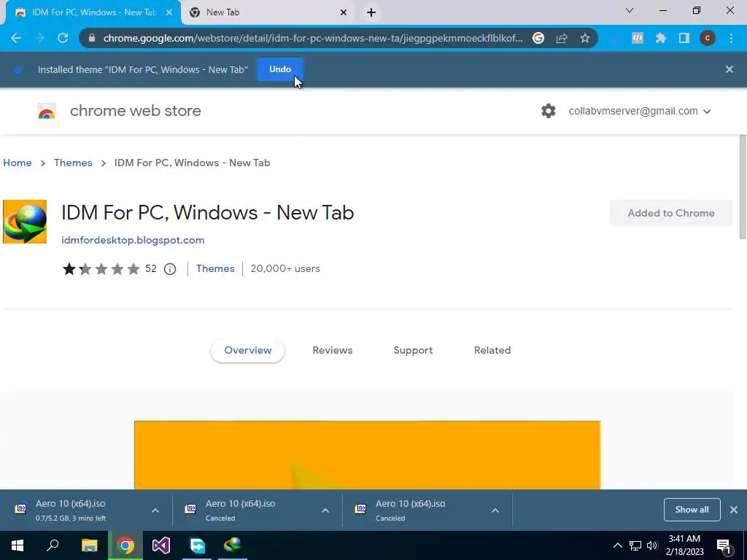Screen dimensions: 747x560
Task: Expand options for the in-progress Aero 10 download
Action: (155, 510)
